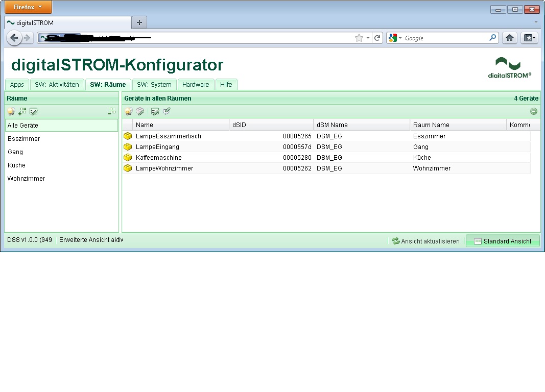Viewport: 545px width, 392px height.
Task: Select the digitalSTROM browser tab
Action: click(68, 22)
